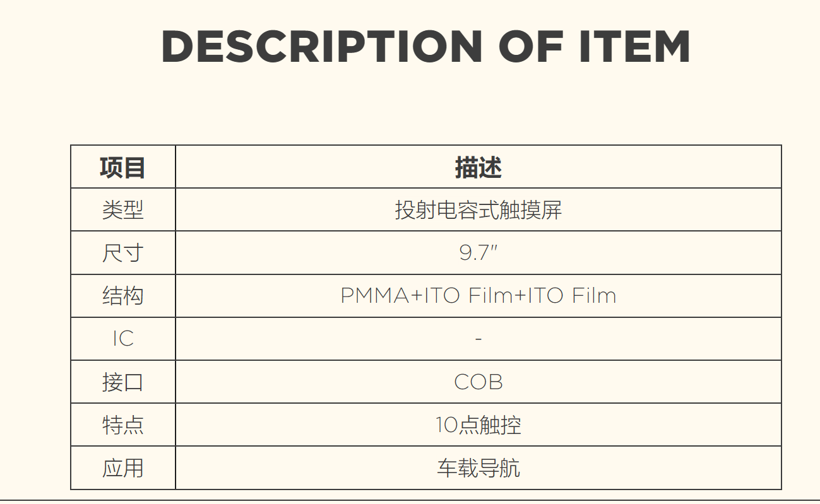
Task: Click the 尺寸 row label
Action: [x=123, y=253]
